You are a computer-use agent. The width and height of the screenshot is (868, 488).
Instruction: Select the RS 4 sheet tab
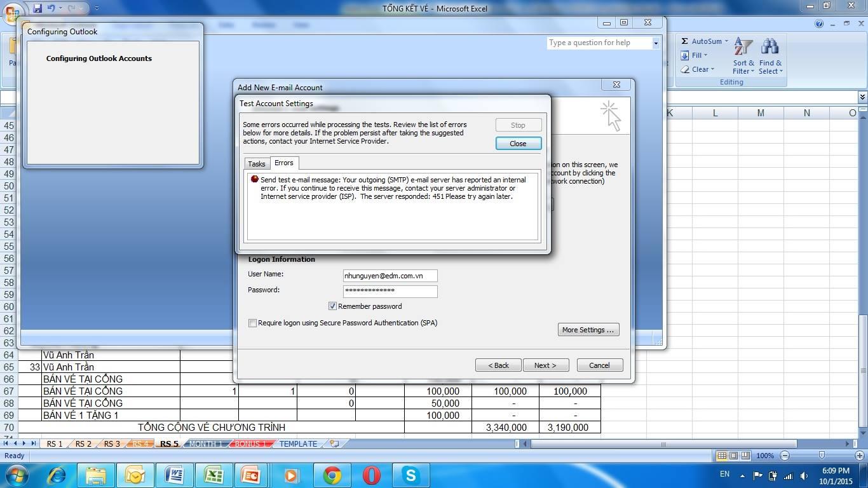tap(140, 444)
